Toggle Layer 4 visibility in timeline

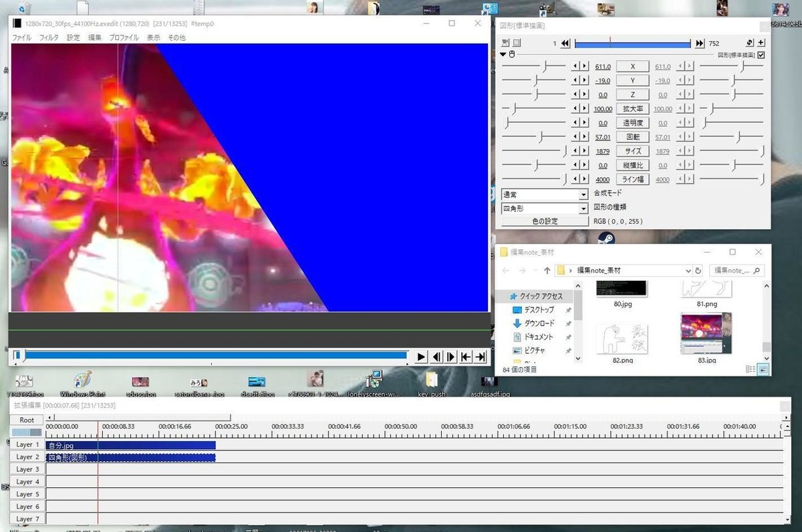pyautogui.click(x=27, y=482)
